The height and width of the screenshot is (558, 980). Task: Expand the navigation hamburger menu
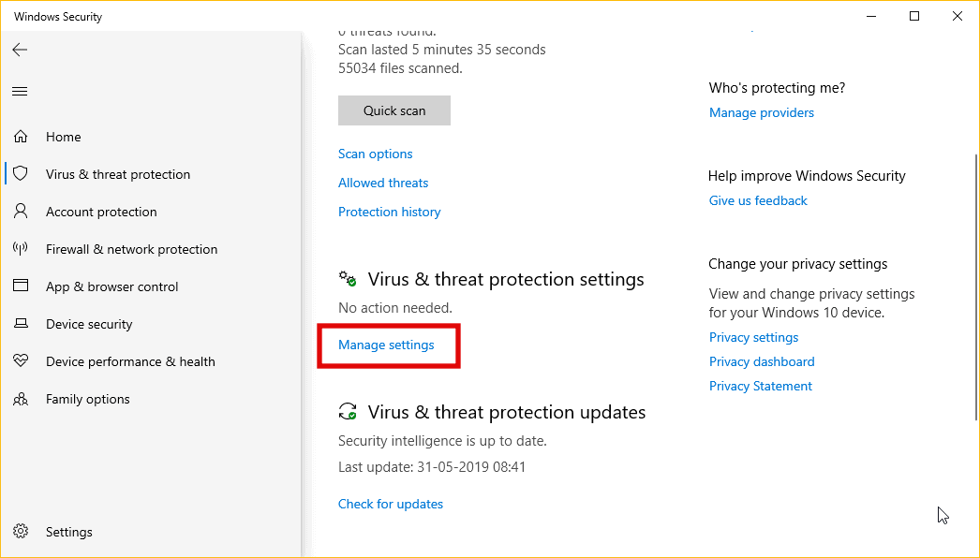tap(20, 91)
